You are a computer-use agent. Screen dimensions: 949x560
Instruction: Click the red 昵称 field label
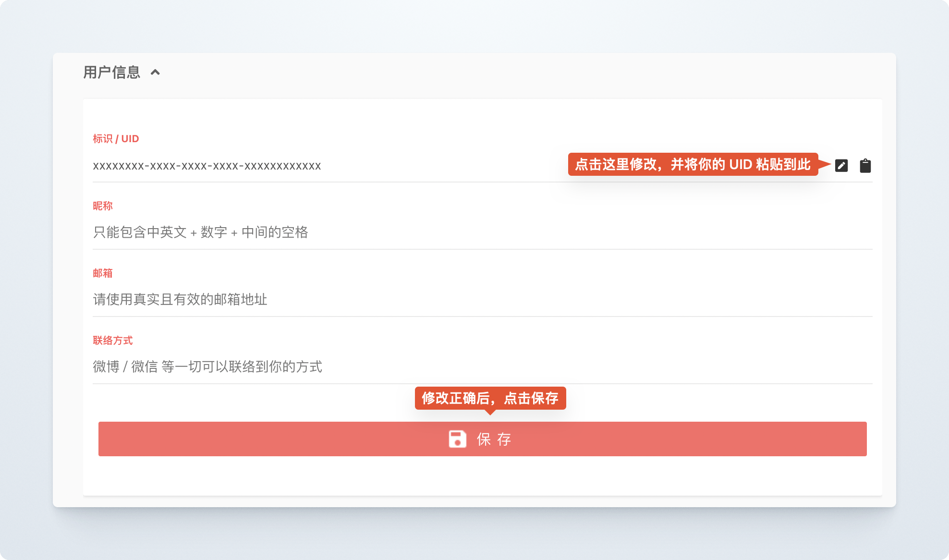102,206
